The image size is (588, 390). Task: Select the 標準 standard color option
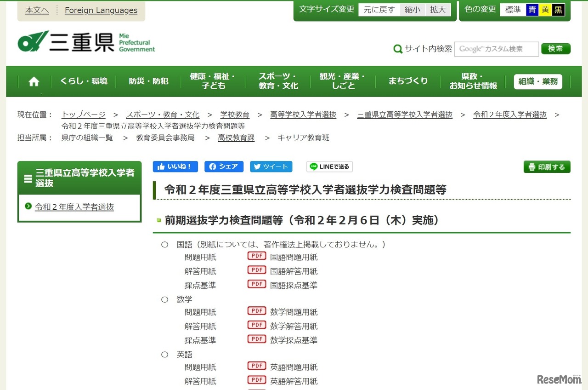click(513, 10)
